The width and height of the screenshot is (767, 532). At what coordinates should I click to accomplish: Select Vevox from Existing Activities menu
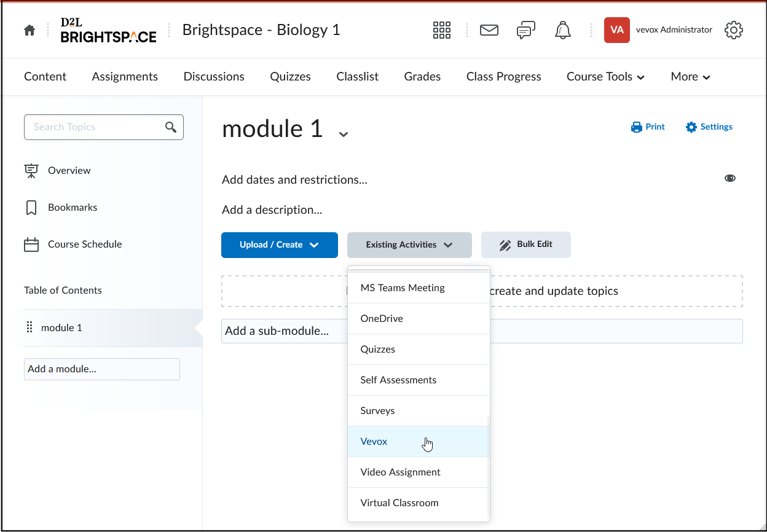(x=374, y=442)
